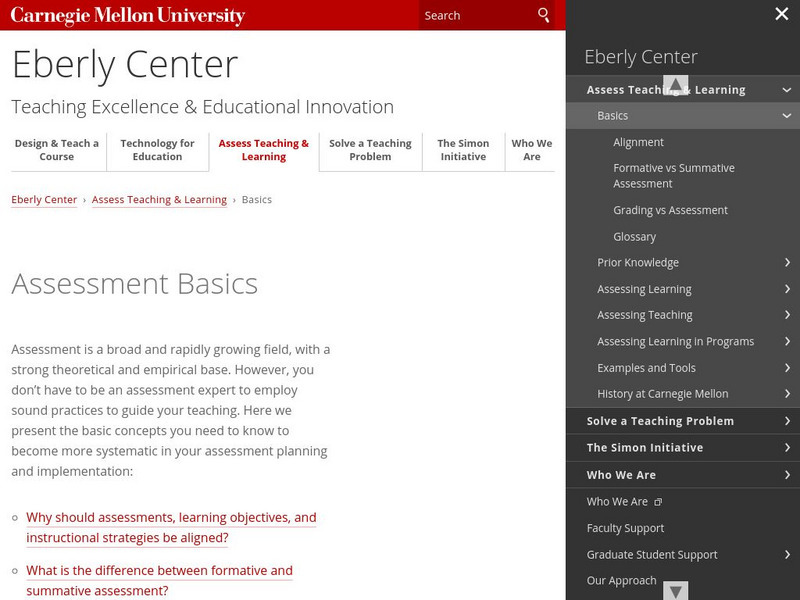Click external link icon beside Who We Are
The width and height of the screenshot is (800, 600).
click(658, 502)
